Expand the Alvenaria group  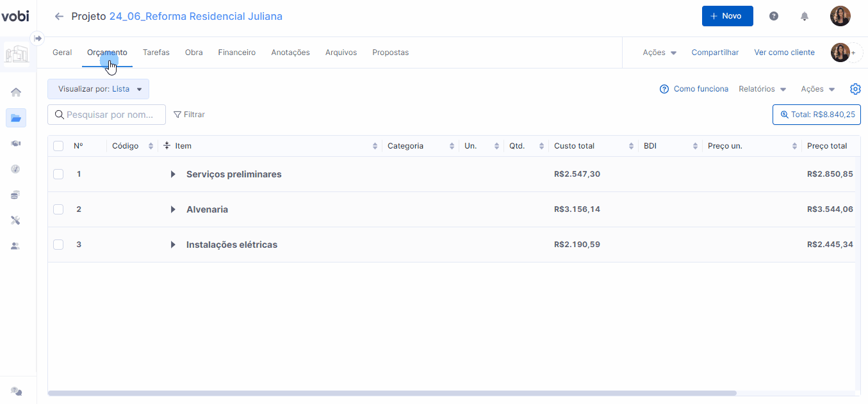173,209
